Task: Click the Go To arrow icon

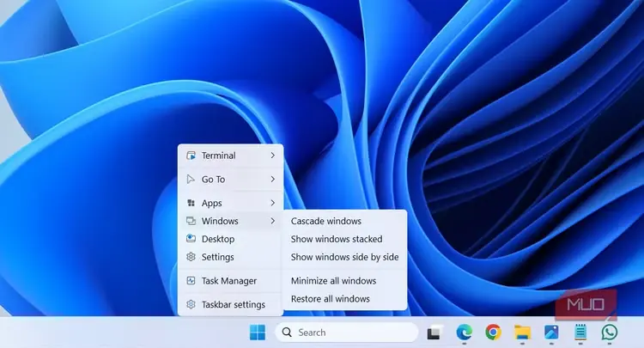Action: (x=191, y=179)
